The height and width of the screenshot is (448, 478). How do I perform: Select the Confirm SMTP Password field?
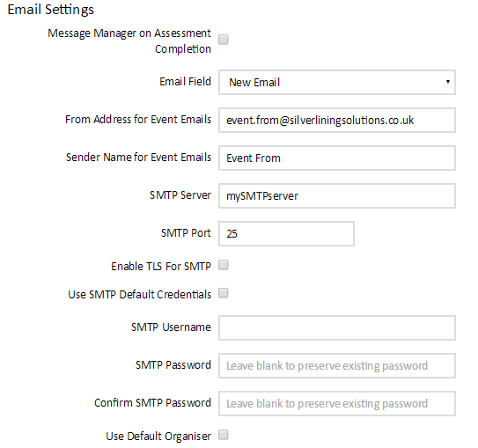pyautogui.click(x=337, y=403)
